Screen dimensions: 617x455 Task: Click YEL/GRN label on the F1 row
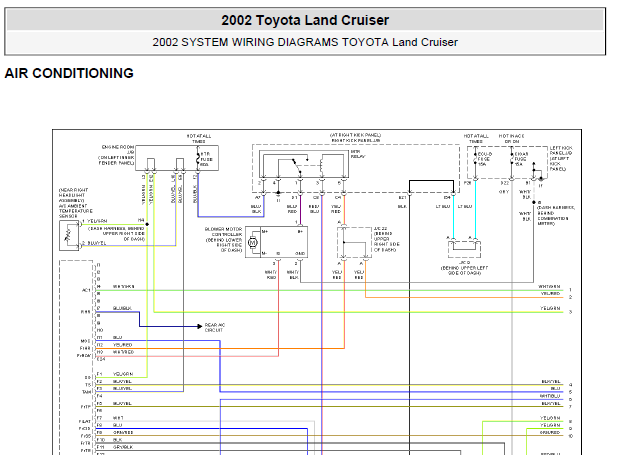click(123, 374)
